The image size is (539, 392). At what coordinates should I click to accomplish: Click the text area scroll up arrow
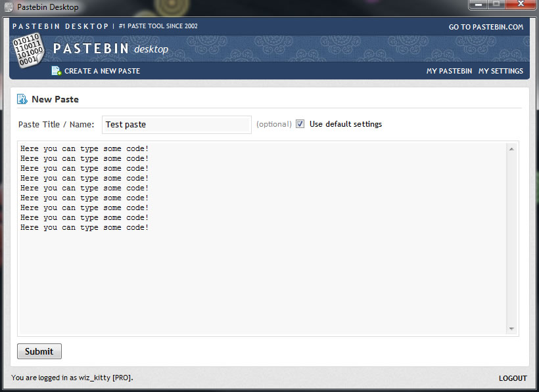tap(511, 149)
